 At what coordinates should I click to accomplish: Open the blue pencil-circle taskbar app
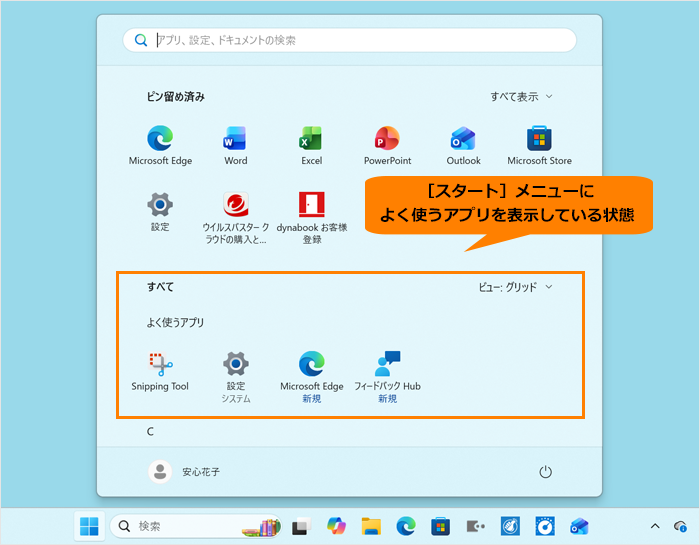click(510, 526)
